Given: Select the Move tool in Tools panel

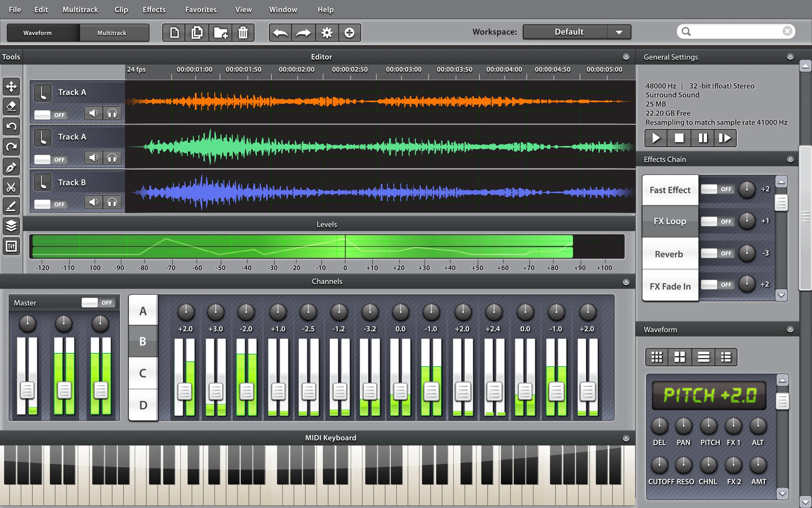Looking at the screenshot, I should [x=11, y=86].
